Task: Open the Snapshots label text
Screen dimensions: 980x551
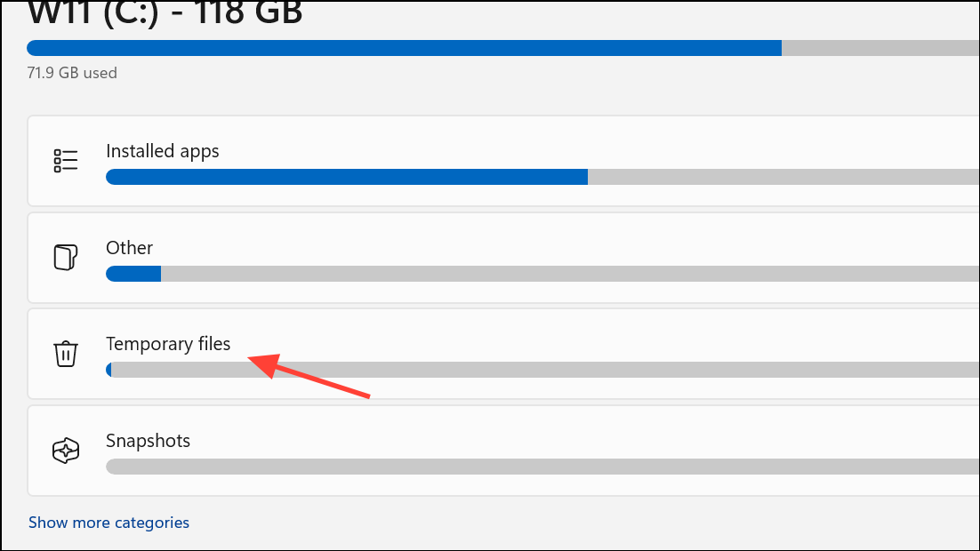Action: (149, 441)
